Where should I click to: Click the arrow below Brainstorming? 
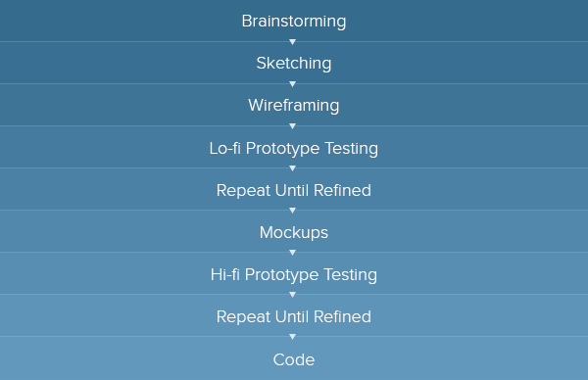(292, 42)
